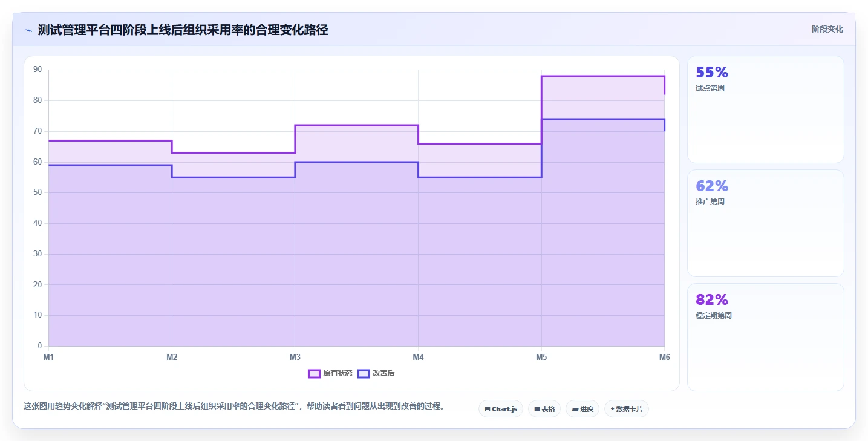Click the purple 原有状态 legend swatch

pos(314,373)
